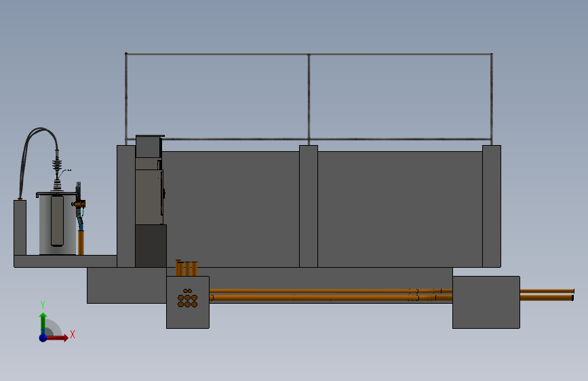Select the slab under the transformer
The image size is (588, 381).
tap(65, 261)
